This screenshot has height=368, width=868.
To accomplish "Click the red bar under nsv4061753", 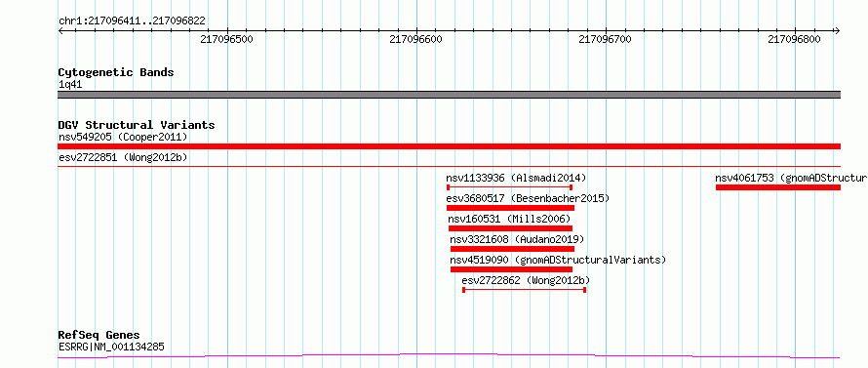I will pyautogui.click(x=778, y=187).
